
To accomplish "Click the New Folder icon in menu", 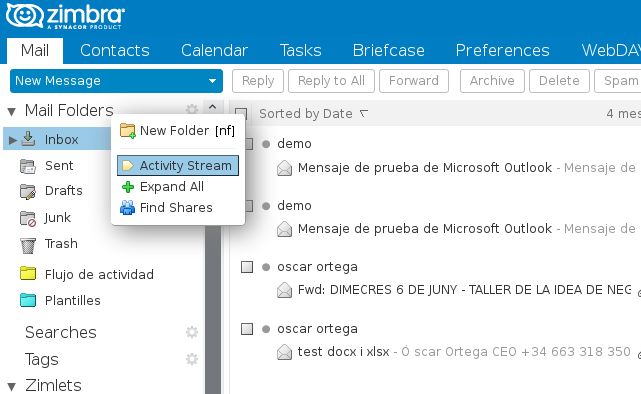I will tap(128, 131).
